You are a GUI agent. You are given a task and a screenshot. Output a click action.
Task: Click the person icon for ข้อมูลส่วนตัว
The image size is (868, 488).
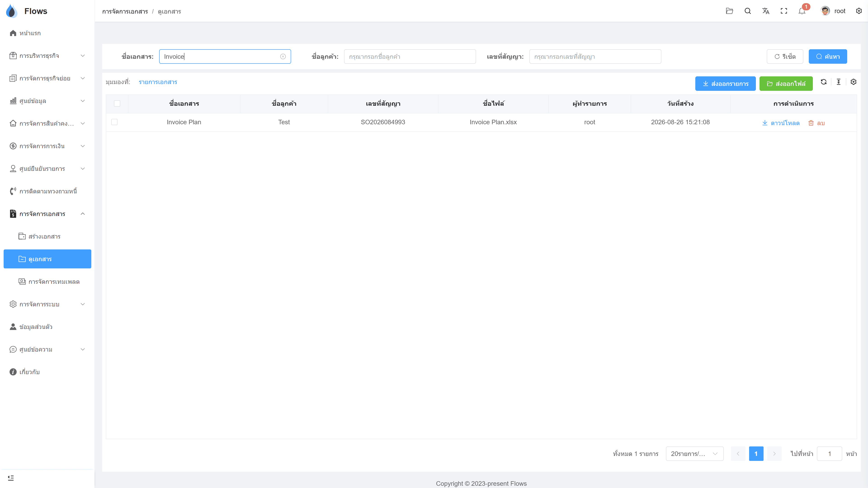coord(13,327)
